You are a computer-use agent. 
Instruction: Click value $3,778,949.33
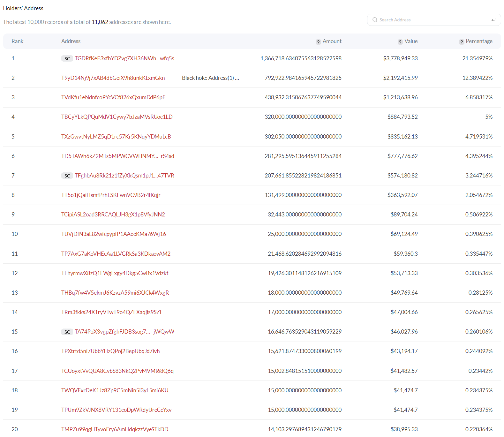point(401,58)
